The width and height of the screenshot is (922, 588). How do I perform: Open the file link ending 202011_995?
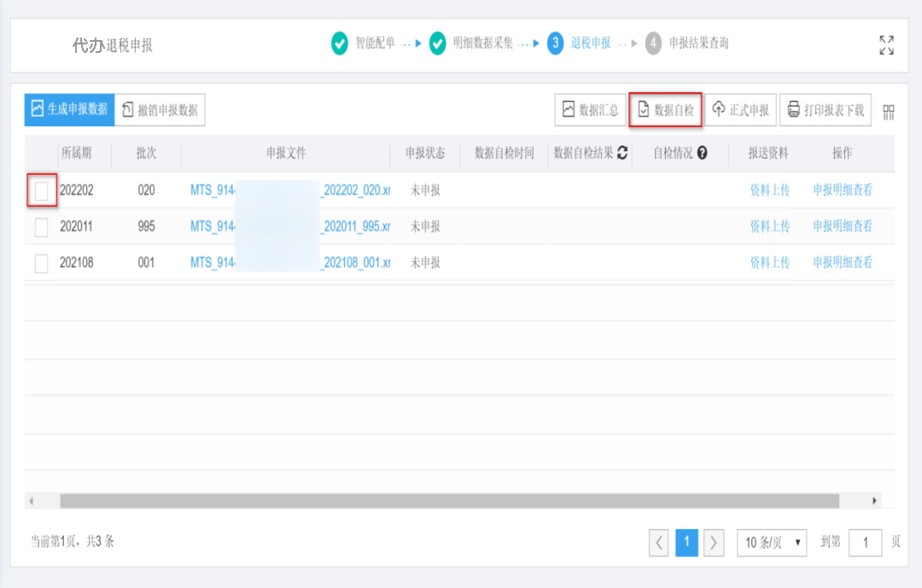click(290, 226)
